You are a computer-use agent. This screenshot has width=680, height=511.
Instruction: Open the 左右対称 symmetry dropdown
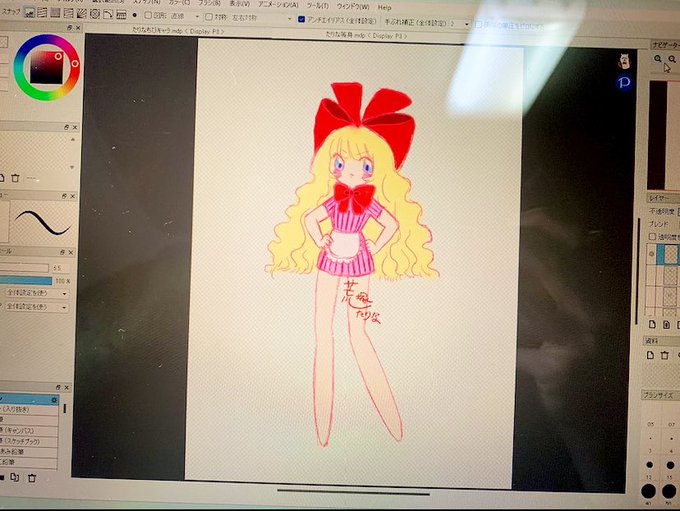pos(290,20)
